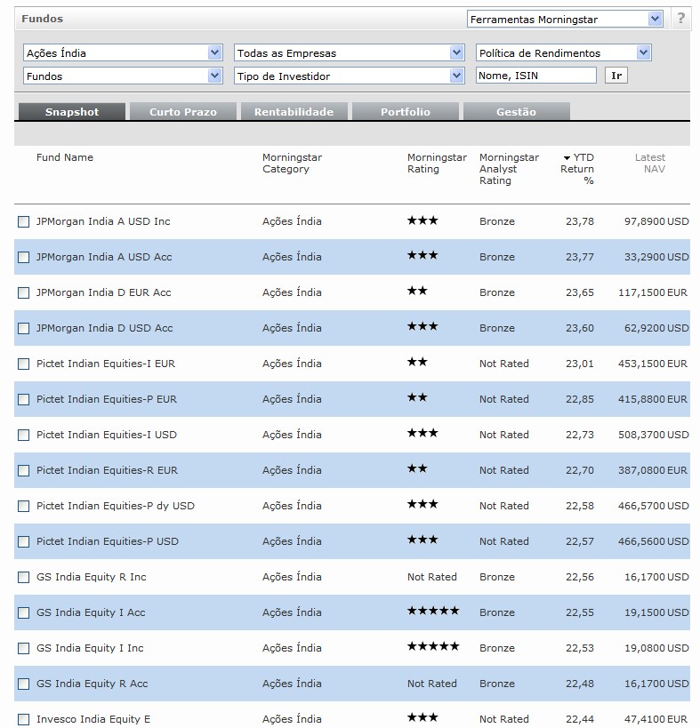Select JPMorgan India D USD Acc checkbox
The image size is (700, 728).
[x=23, y=328]
